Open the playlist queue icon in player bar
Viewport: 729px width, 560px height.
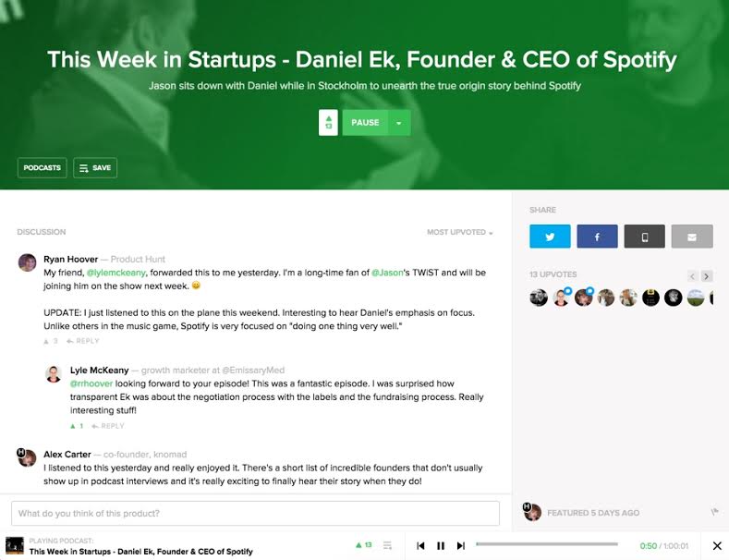(x=388, y=546)
